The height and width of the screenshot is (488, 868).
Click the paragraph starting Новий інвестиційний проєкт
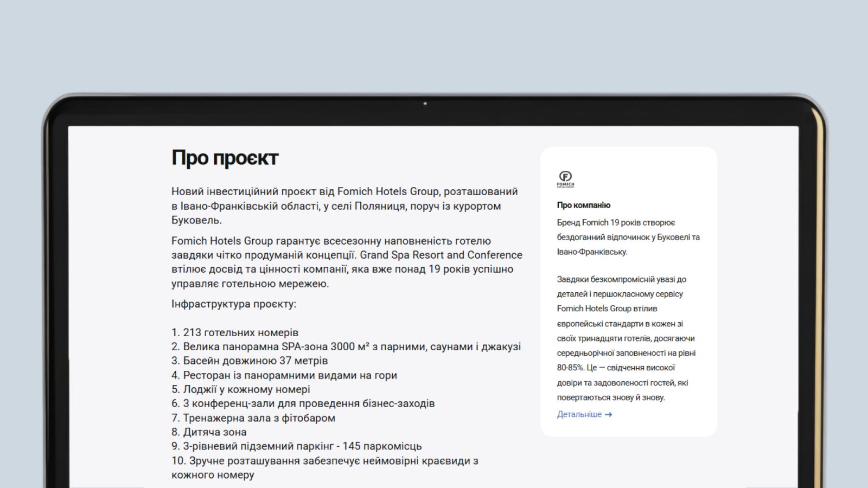pos(344,206)
